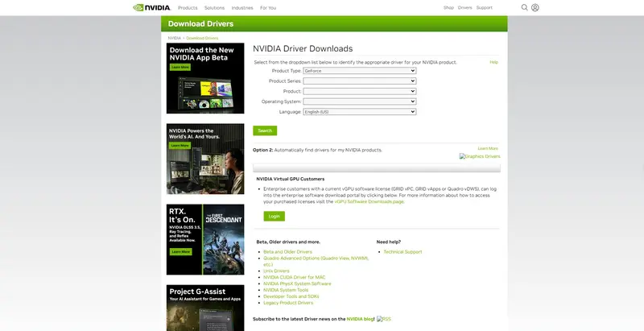Go to Drivers in top navigation
This screenshot has width=644, height=331.
[x=465, y=7]
